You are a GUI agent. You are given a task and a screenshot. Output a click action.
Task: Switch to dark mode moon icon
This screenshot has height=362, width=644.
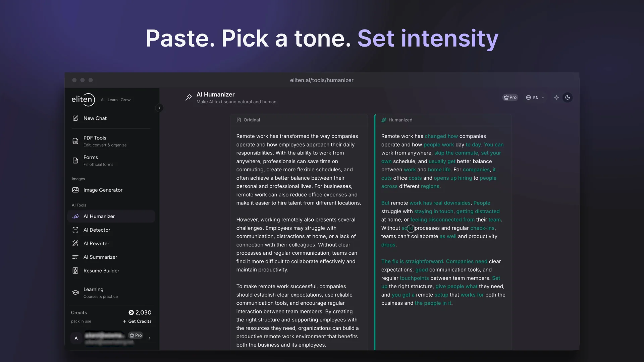tap(568, 98)
